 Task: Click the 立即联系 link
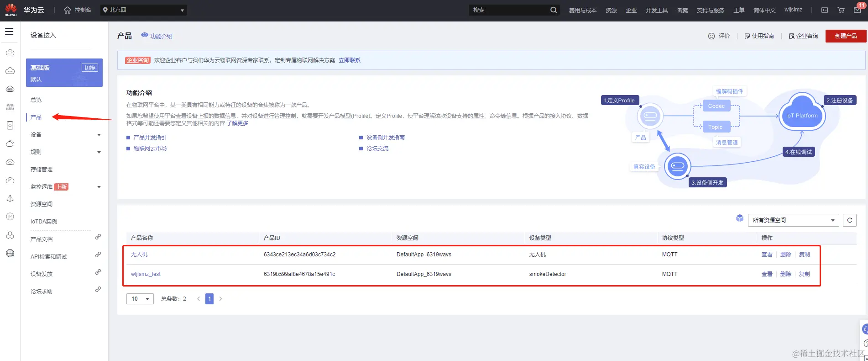350,60
